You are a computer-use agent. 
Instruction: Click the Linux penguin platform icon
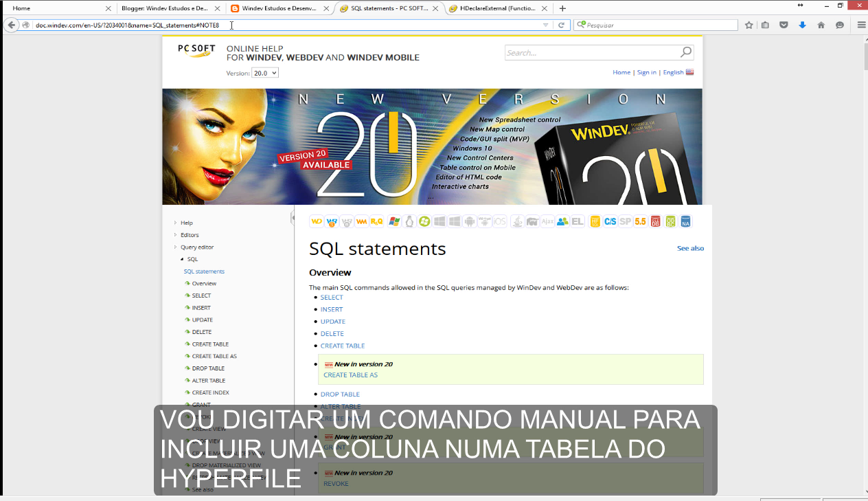(x=409, y=221)
